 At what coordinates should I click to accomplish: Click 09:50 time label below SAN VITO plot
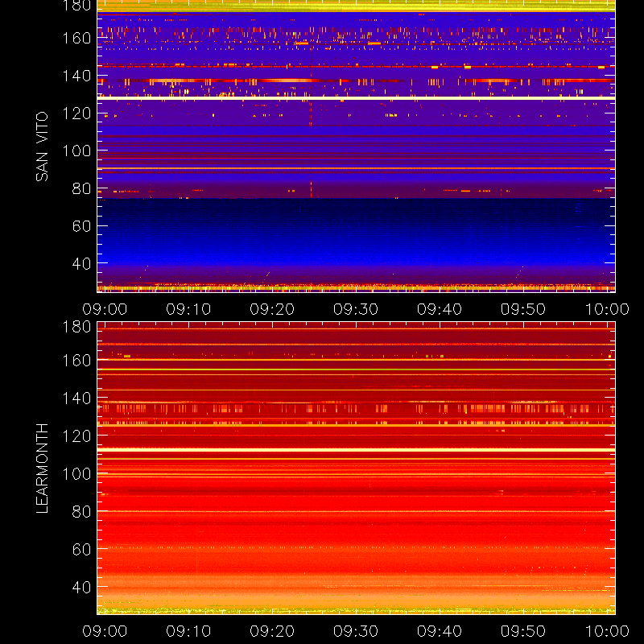coord(523,309)
